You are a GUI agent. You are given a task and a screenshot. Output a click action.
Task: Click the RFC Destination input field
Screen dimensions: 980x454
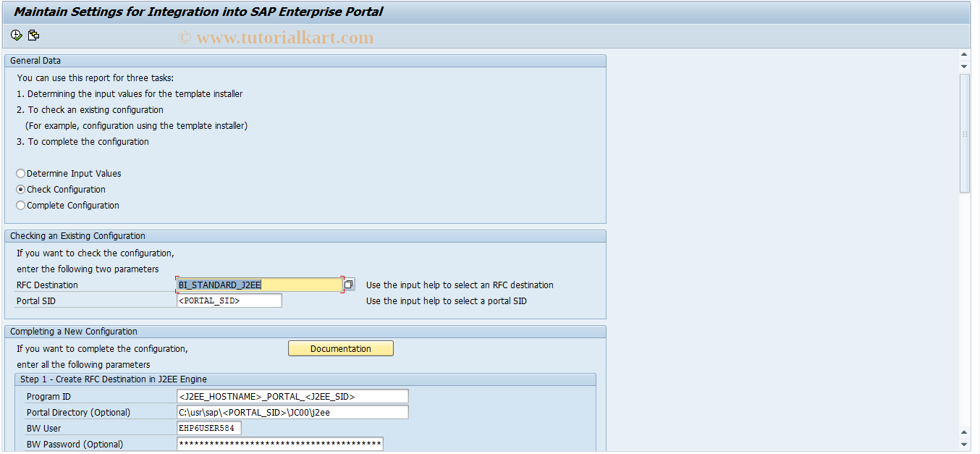tap(259, 285)
